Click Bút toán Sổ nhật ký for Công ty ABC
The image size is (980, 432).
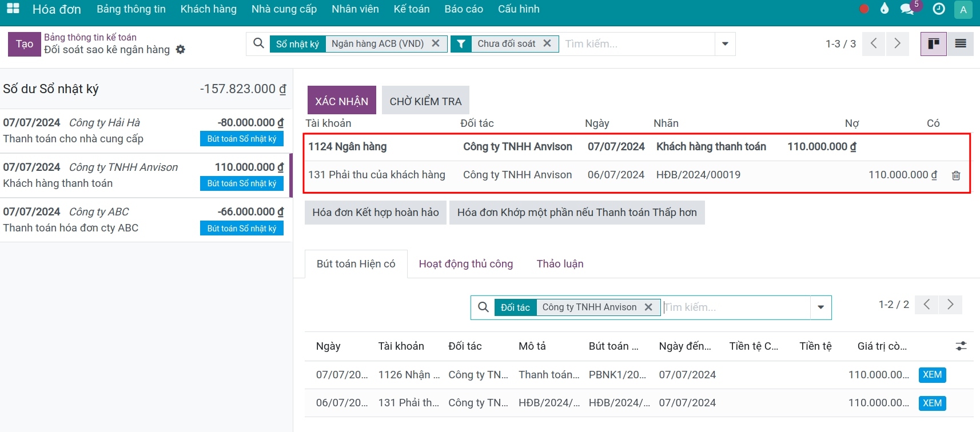click(x=242, y=229)
